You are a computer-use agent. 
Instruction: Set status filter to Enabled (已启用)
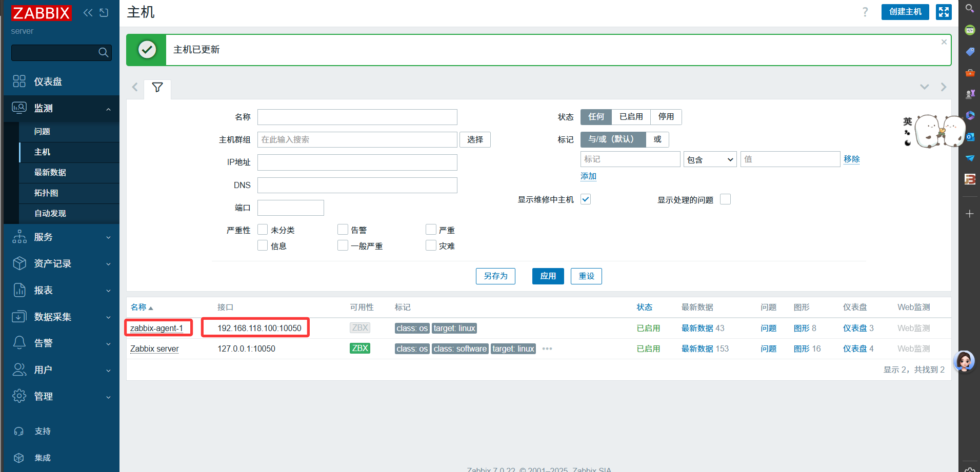(631, 117)
